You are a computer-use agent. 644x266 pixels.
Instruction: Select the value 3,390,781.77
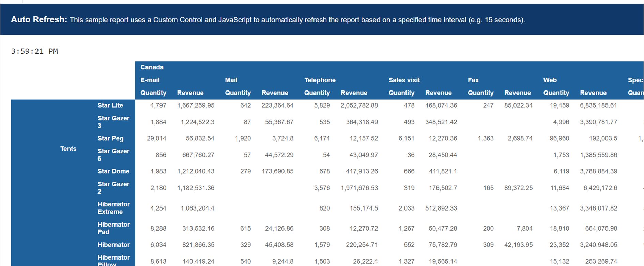[598, 122]
